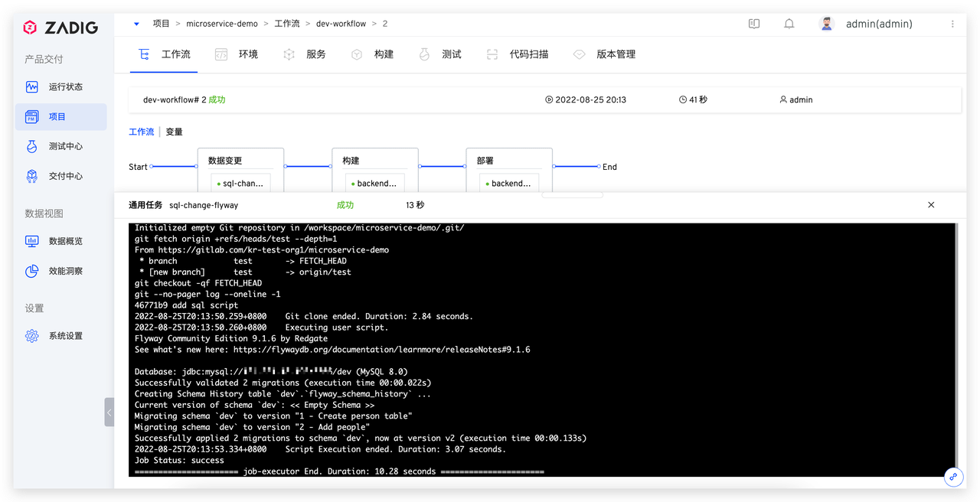
Task: Switch to the 构建 tab
Action: [x=373, y=54]
